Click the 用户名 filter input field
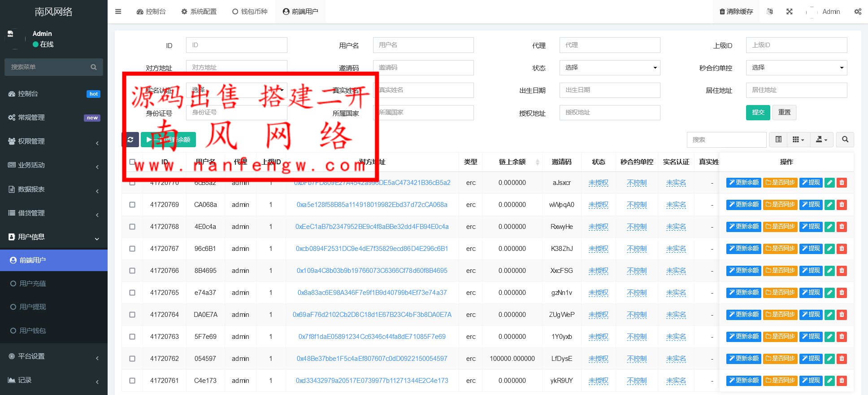The height and width of the screenshot is (395, 868). [423, 45]
